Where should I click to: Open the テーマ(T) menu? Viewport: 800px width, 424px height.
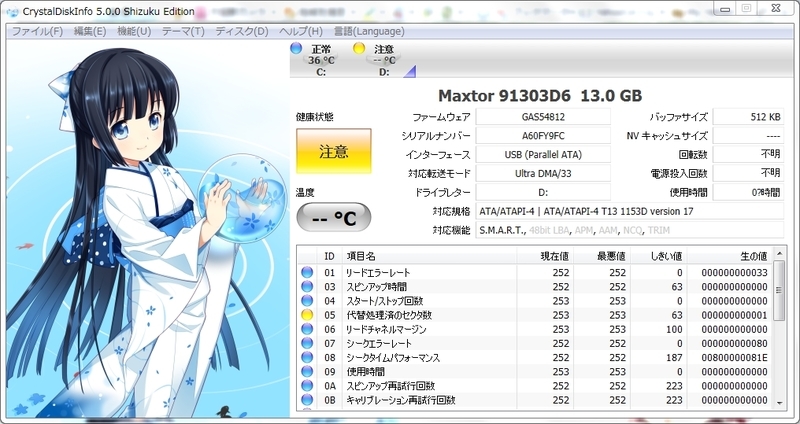tap(183, 31)
